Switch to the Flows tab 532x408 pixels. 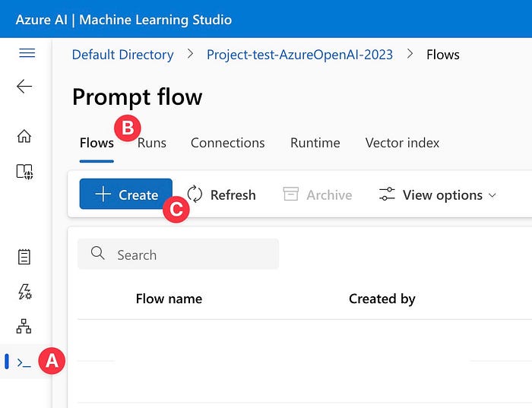click(x=97, y=143)
